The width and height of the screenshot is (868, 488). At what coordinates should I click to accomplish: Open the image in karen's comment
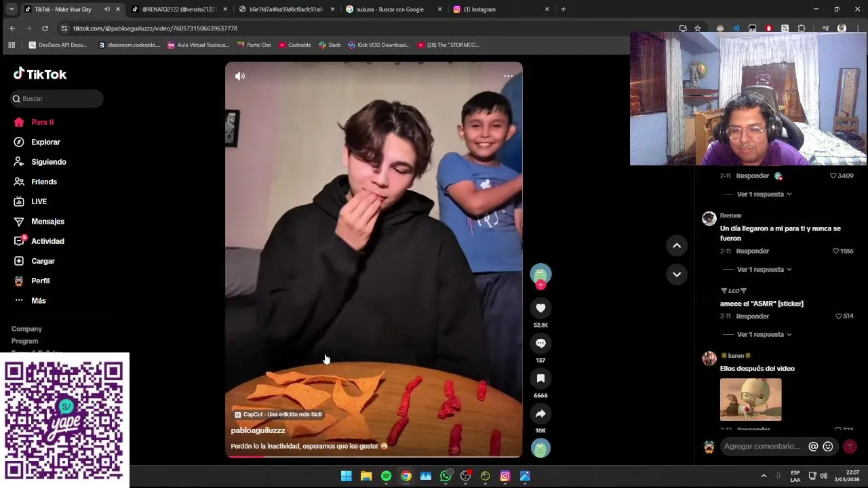click(751, 399)
